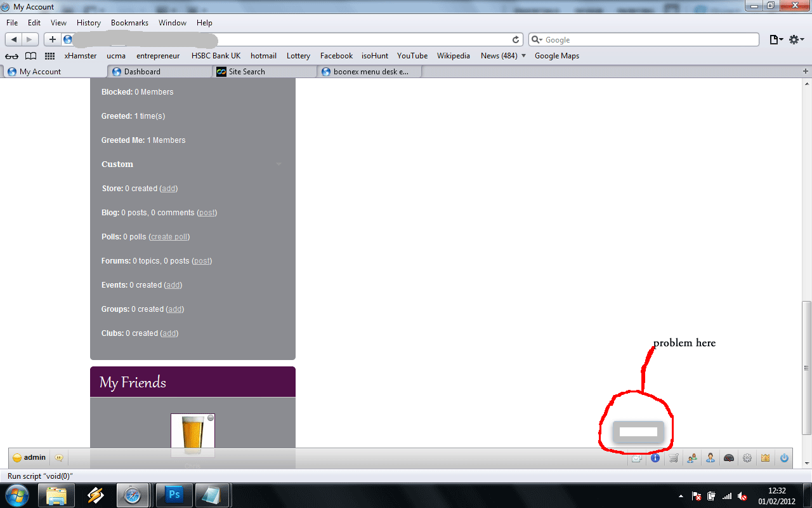The width and height of the screenshot is (812, 508).
Task: Click the orange castle icon in the member toolbar
Action: click(766, 458)
